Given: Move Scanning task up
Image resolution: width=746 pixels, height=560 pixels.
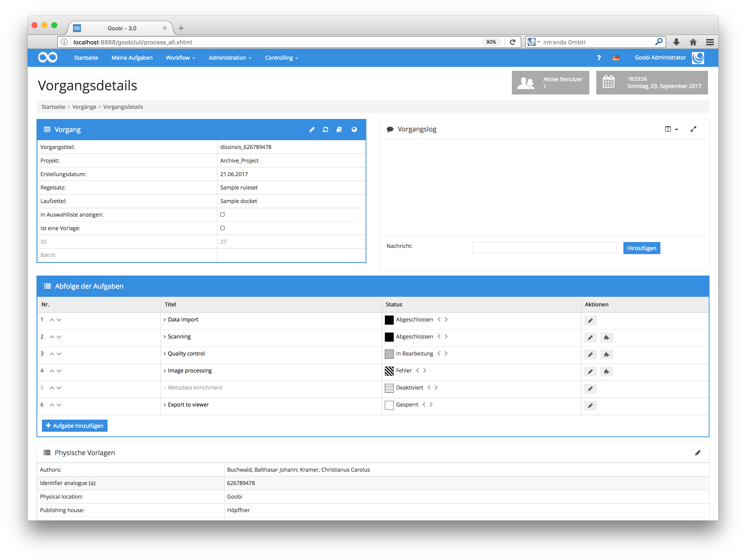Looking at the screenshot, I should 52,337.
